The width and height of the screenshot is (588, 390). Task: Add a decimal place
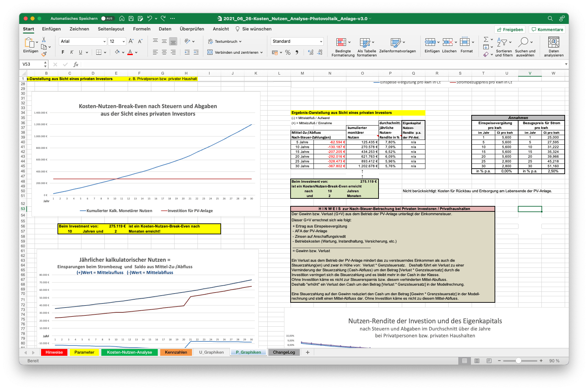(x=310, y=52)
